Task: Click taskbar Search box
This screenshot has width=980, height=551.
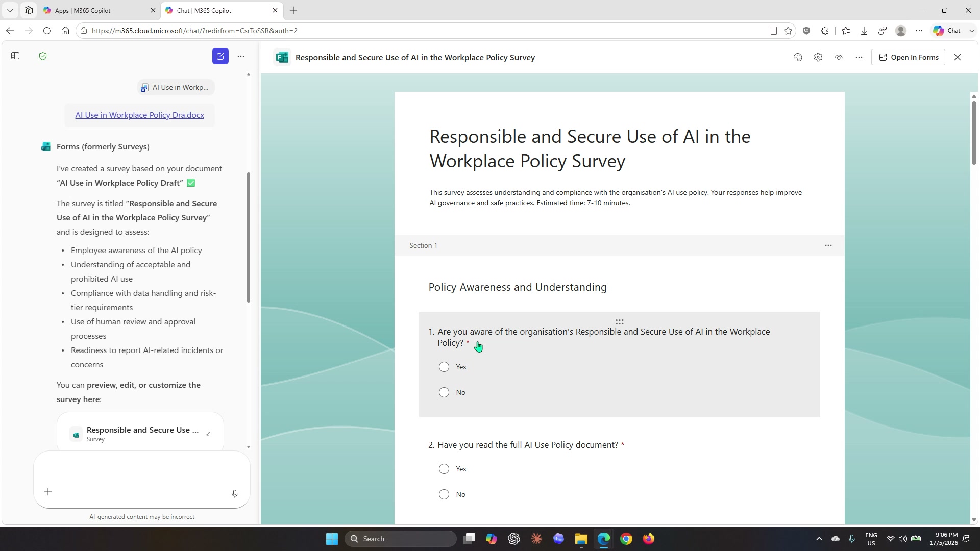Action: click(401, 539)
